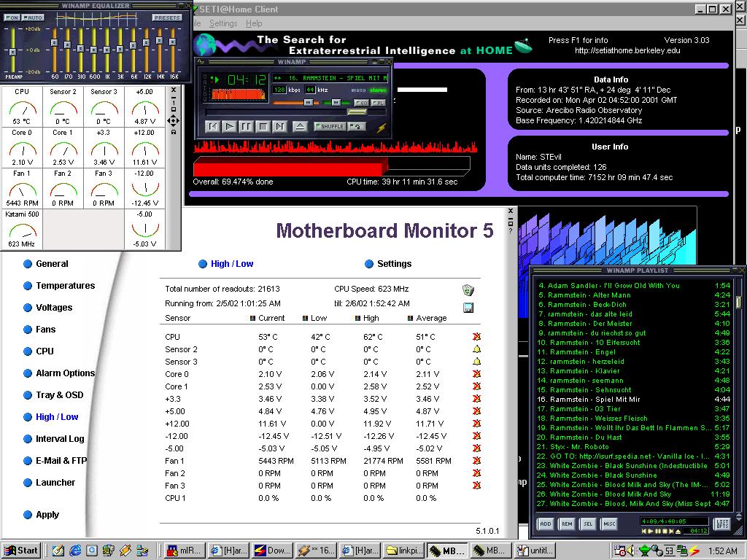
Task: Click the move arrows icon on sensor dashboard
Action: click(174, 121)
